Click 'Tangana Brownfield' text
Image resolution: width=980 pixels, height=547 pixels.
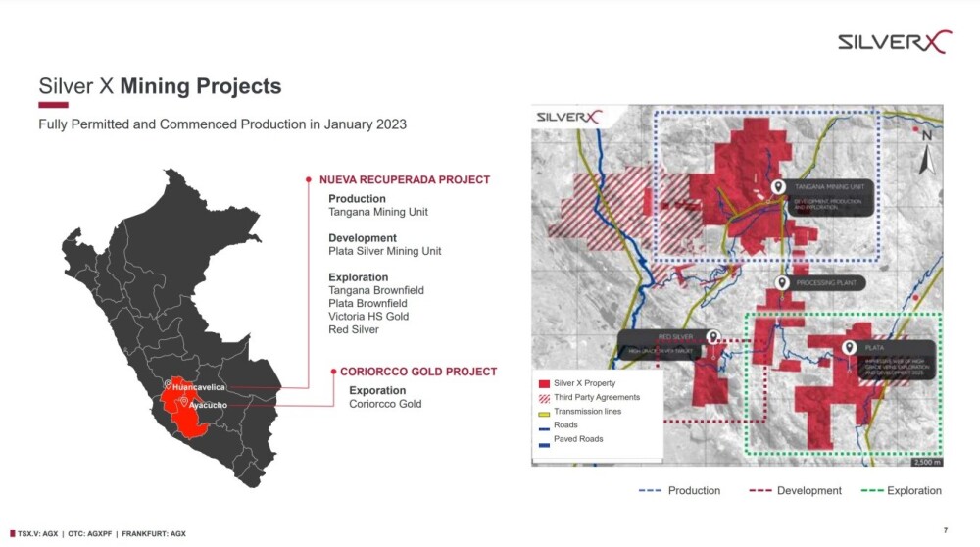[376, 291]
